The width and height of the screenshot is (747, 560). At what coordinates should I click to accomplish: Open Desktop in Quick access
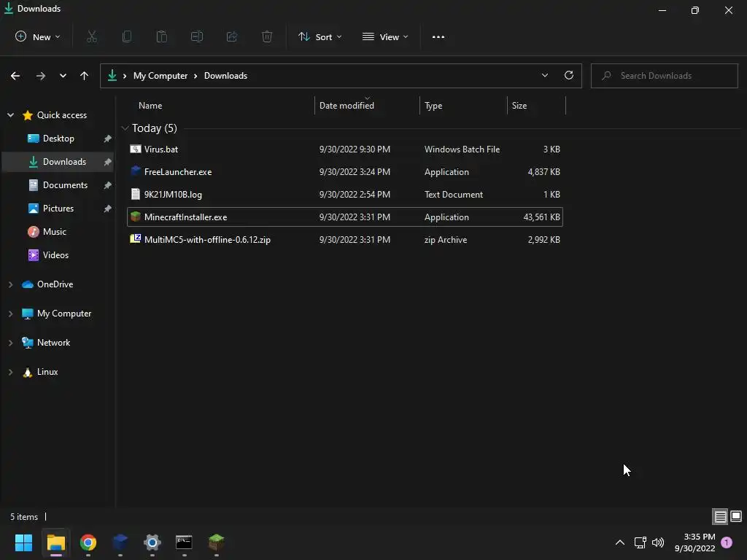(58, 139)
